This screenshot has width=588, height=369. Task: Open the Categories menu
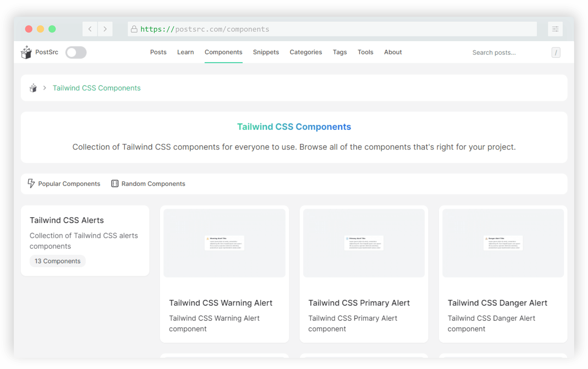tap(306, 52)
